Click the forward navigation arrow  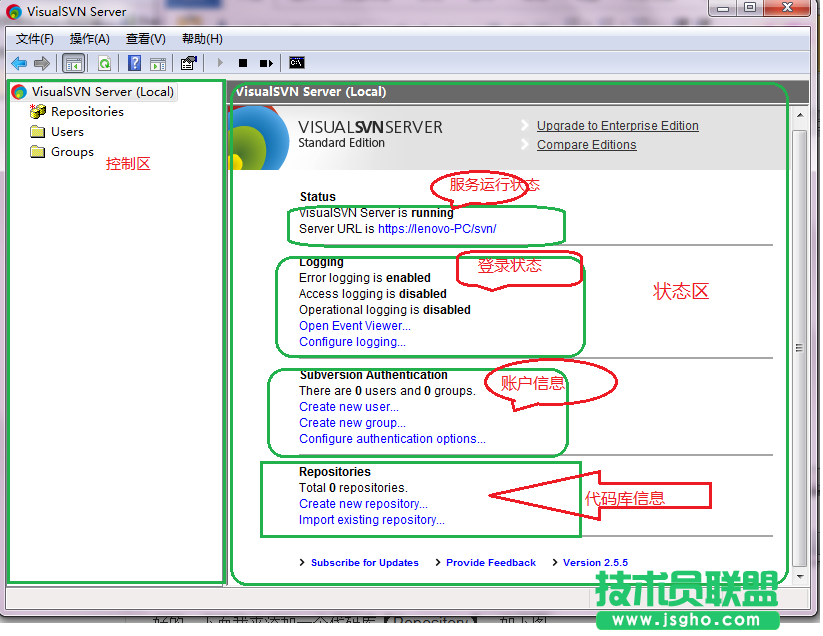coord(41,62)
